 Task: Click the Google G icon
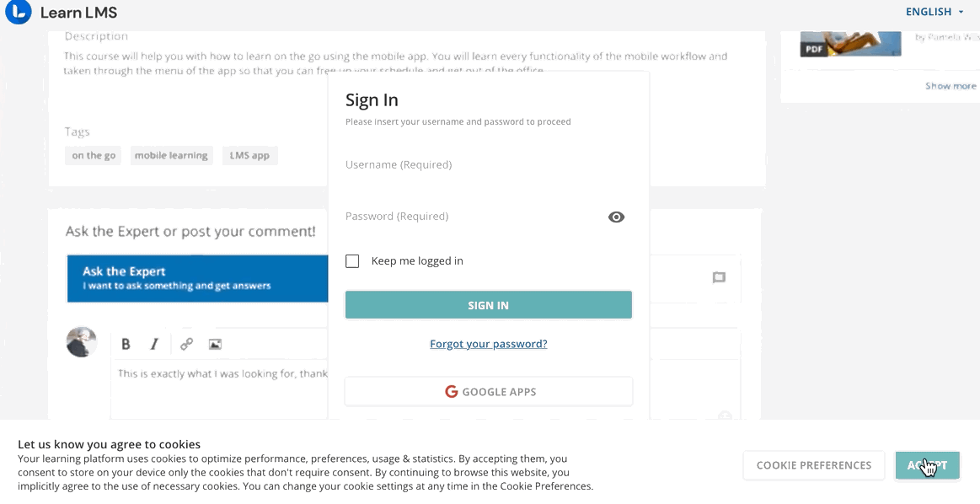pyautogui.click(x=452, y=391)
